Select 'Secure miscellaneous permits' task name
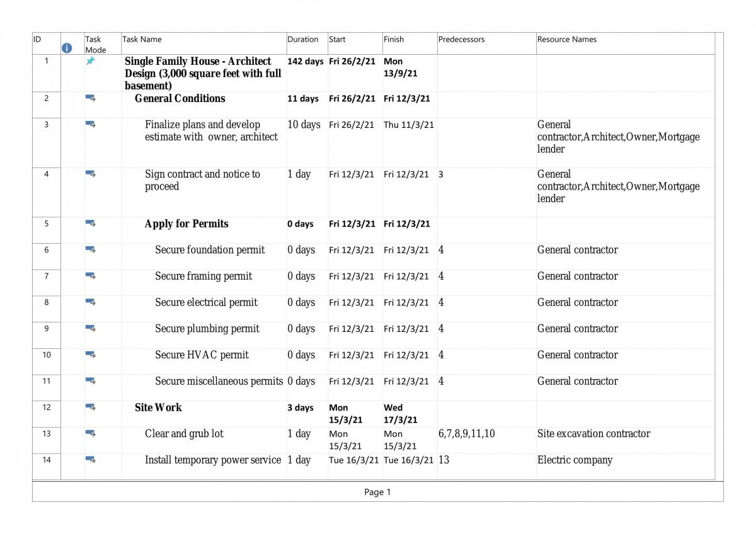This screenshot has width=756, height=534. [x=219, y=381]
